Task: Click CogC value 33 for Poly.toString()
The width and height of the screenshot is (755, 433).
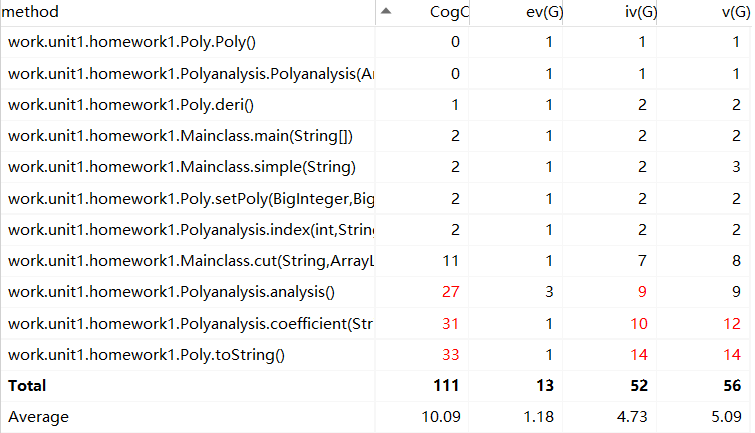Action: click(x=450, y=355)
